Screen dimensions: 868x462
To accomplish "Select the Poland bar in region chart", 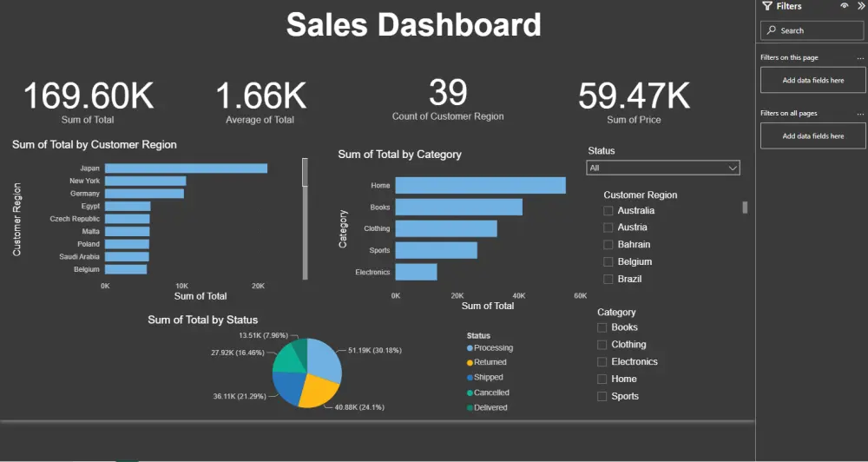I will point(127,244).
